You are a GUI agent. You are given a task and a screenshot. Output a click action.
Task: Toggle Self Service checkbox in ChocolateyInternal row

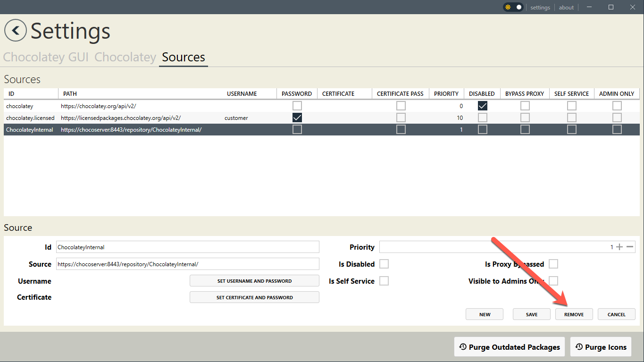571,129
